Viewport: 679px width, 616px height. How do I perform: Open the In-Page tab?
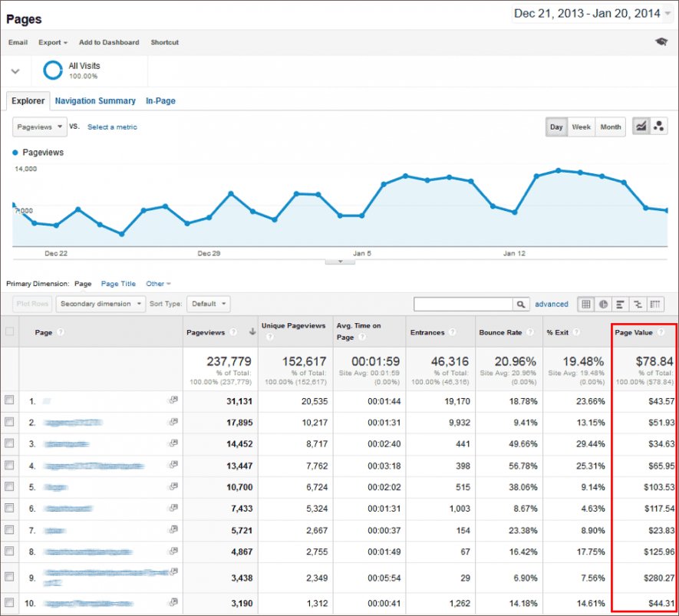tap(160, 100)
